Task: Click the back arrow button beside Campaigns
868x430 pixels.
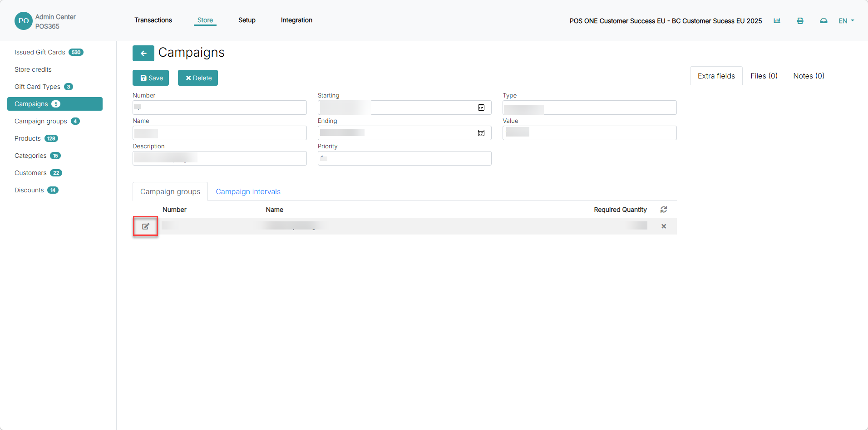Action: [143, 53]
